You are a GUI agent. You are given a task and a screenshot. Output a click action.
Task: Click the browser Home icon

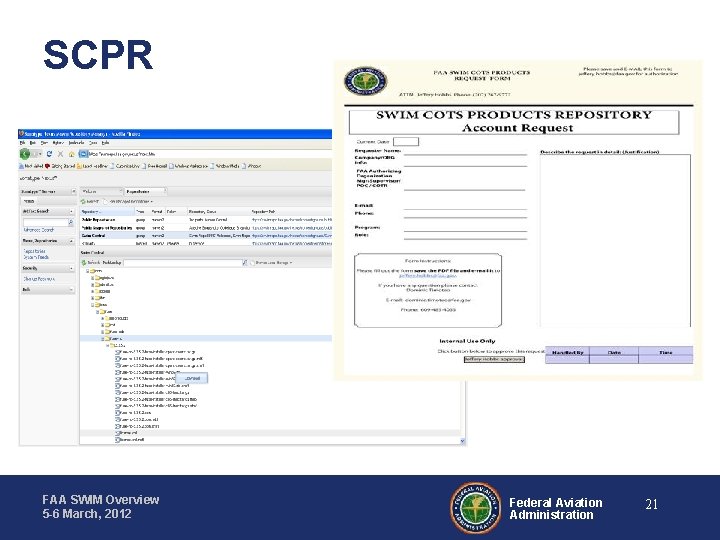tap(71, 154)
